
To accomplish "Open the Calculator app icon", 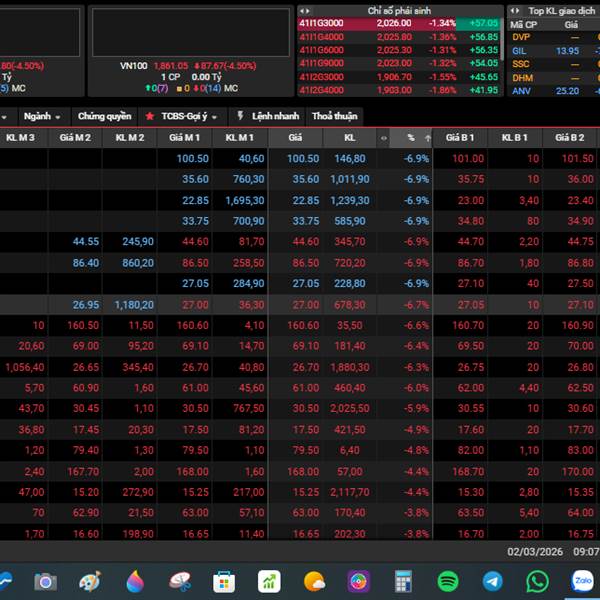I will point(404,581).
